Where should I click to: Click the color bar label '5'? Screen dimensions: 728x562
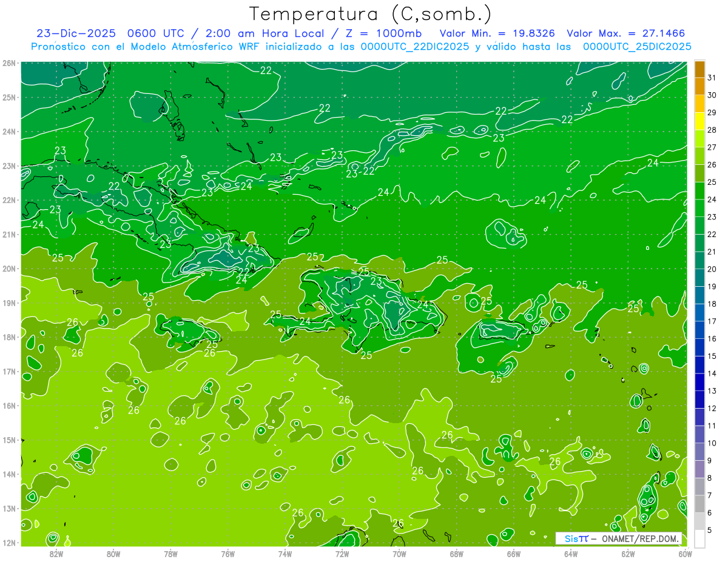(x=710, y=530)
